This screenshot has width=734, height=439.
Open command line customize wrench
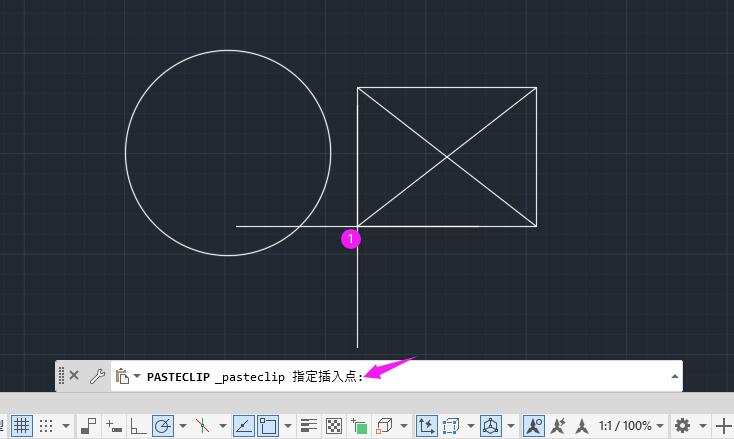(x=97, y=376)
